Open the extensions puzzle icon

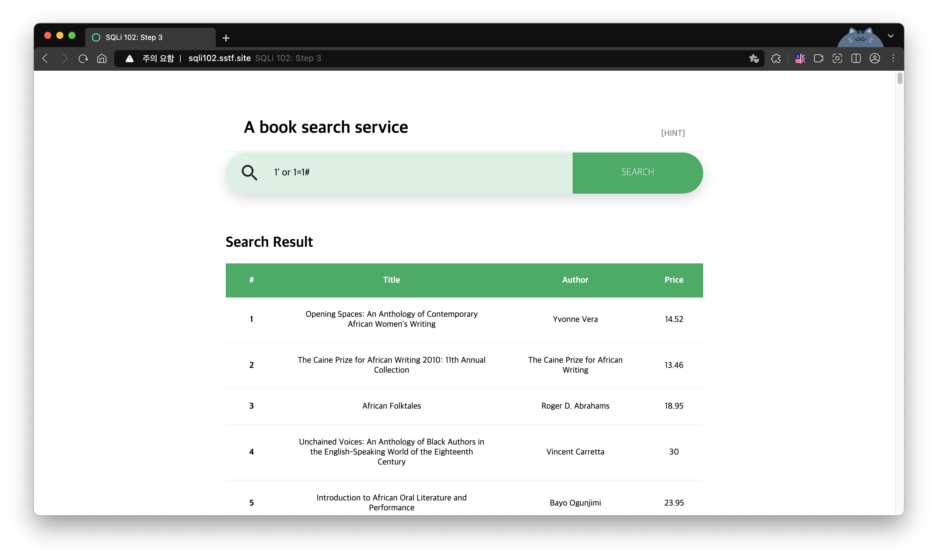pyautogui.click(x=776, y=58)
